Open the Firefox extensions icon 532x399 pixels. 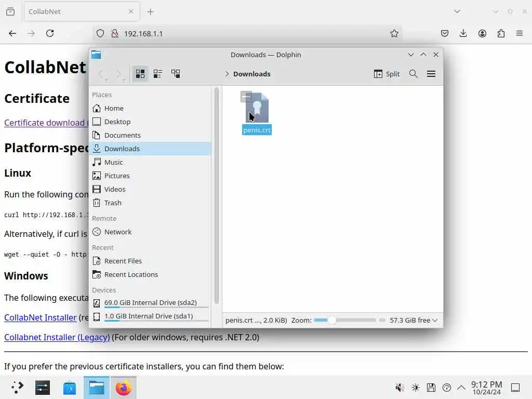coord(501,33)
